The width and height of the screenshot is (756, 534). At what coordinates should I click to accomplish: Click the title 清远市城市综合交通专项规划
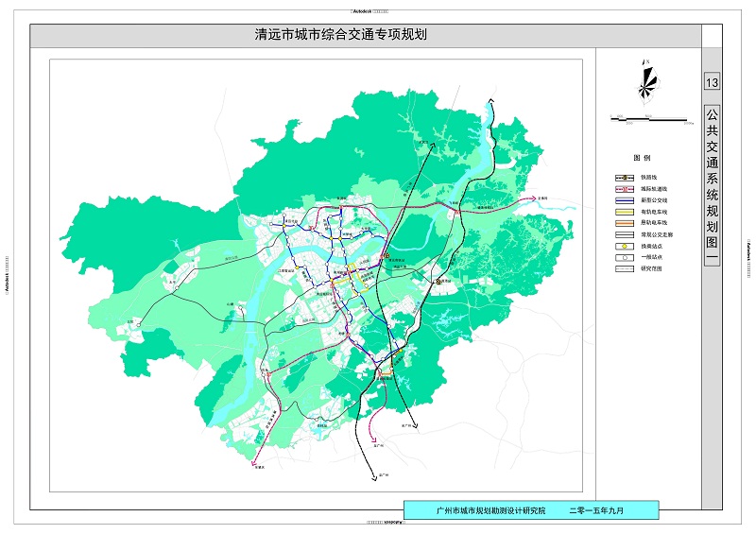[341, 36]
